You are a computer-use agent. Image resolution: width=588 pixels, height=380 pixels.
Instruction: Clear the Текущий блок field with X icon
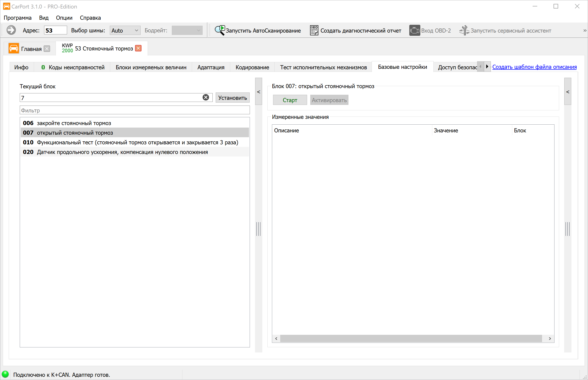pyautogui.click(x=206, y=98)
